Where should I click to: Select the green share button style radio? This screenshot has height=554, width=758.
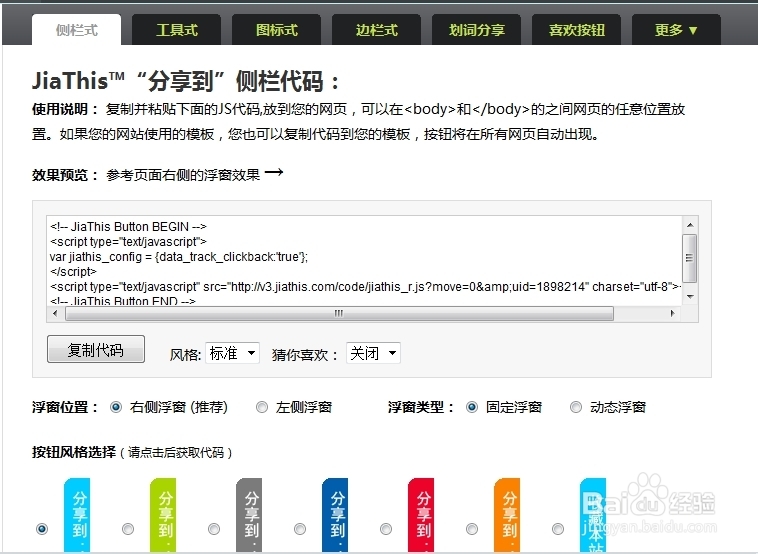128,529
